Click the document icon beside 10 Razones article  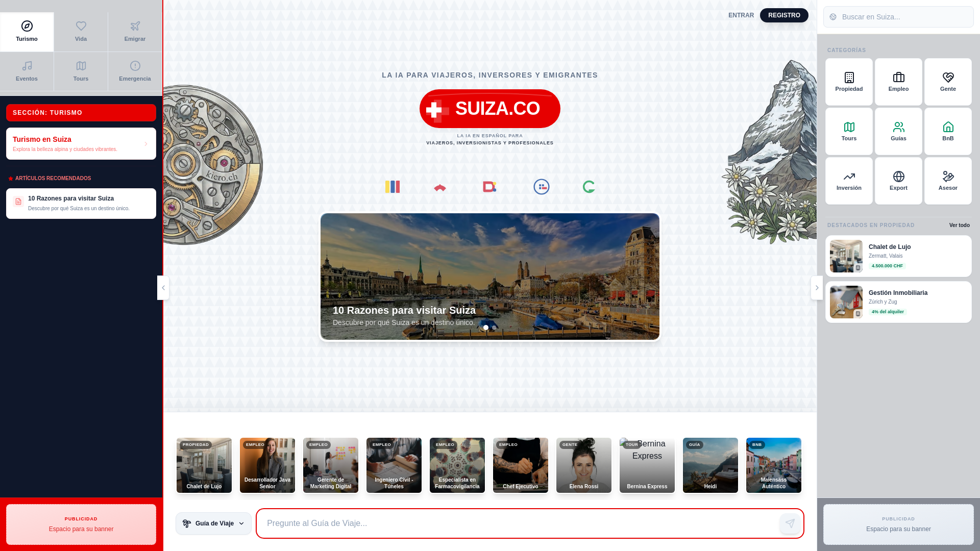click(18, 202)
